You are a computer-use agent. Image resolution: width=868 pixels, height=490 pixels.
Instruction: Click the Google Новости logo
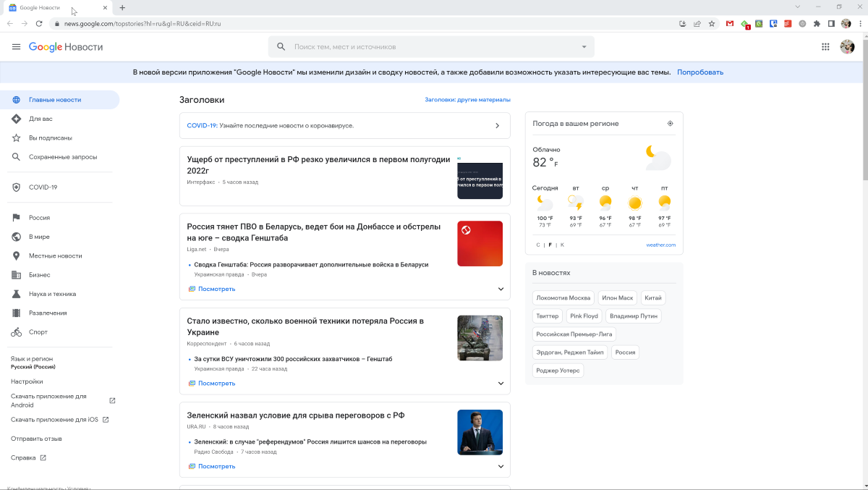(66, 47)
